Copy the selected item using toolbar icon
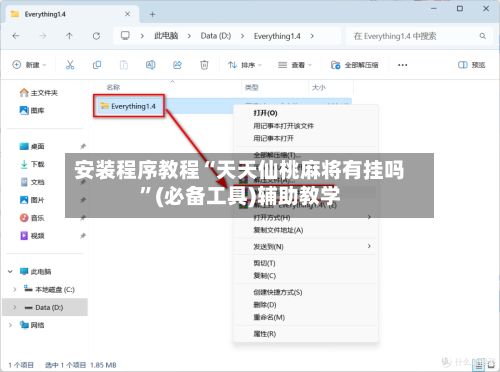 [97, 65]
